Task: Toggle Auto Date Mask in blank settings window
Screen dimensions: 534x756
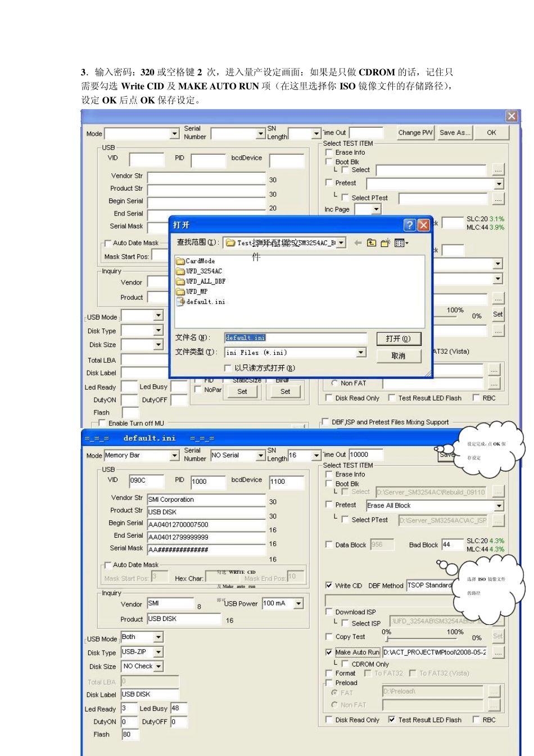Action: pos(107,243)
